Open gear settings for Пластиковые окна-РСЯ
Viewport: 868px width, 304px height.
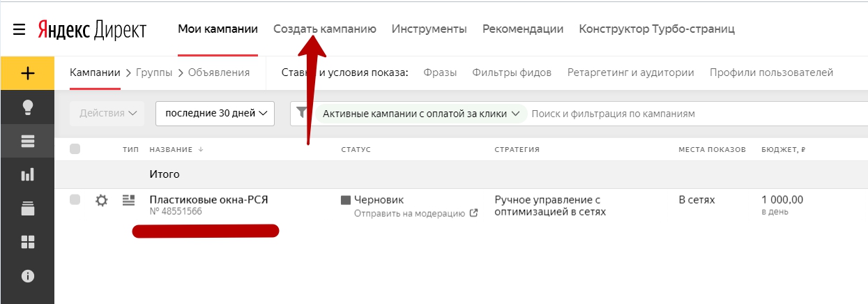click(x=102, y=201)
